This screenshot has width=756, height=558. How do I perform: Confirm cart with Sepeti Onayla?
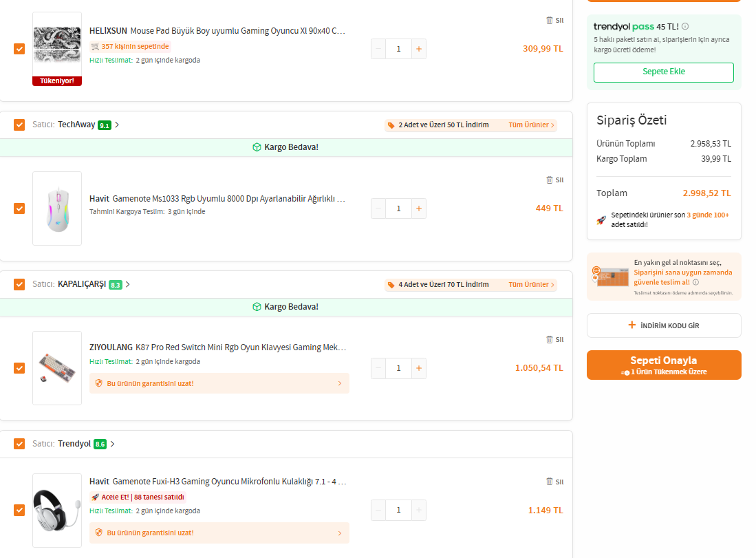pos(663,365)
